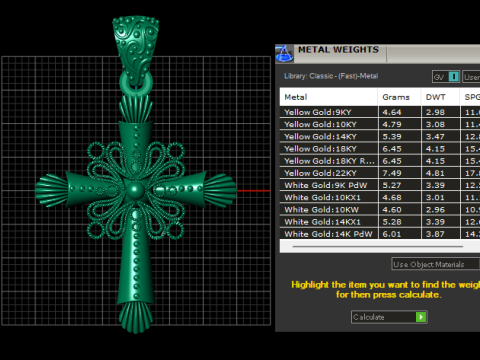Screen dimensions: 480x360
Task: Select the Yellow Gold:14KY row
Action: point(380,137)
